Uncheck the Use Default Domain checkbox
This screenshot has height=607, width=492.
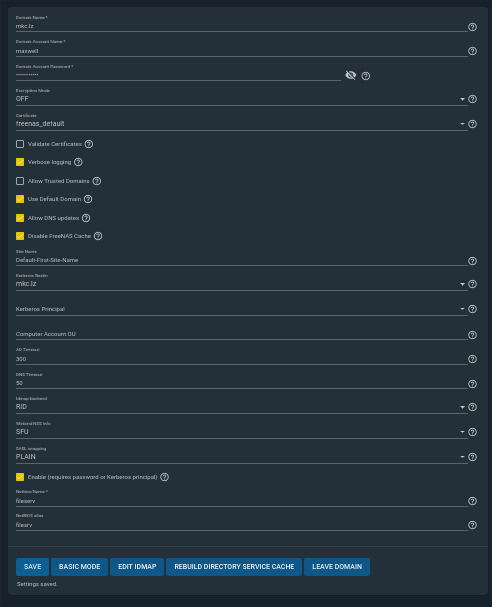20,199
